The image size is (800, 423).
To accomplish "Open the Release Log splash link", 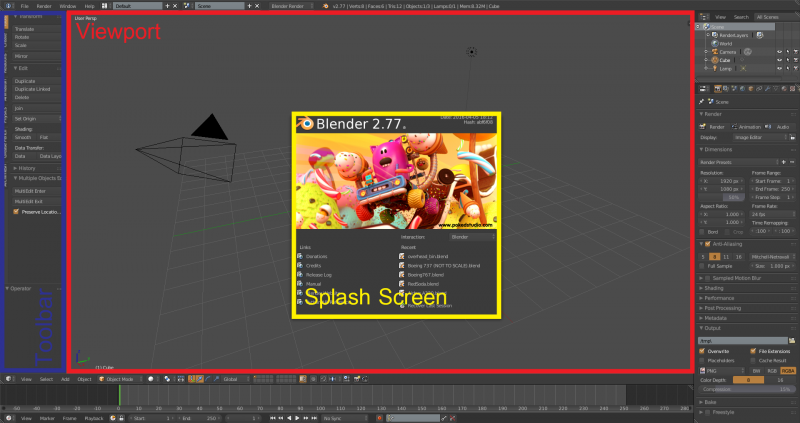I will (x=318, y=275).
